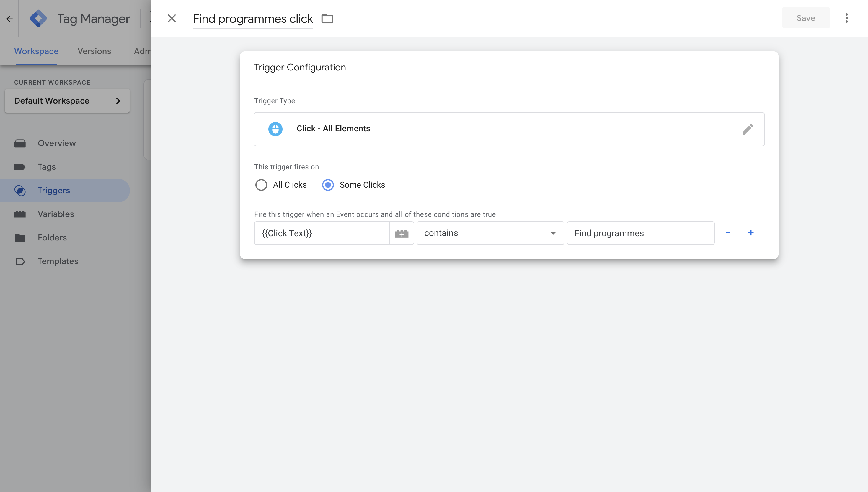Click the back arrow in Tag Manager header

pyautogui.click(x=9, y=19)
